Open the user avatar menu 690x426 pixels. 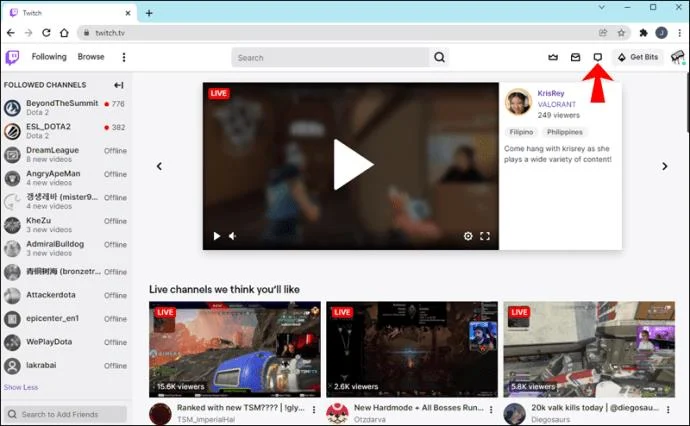click(678, 57)
